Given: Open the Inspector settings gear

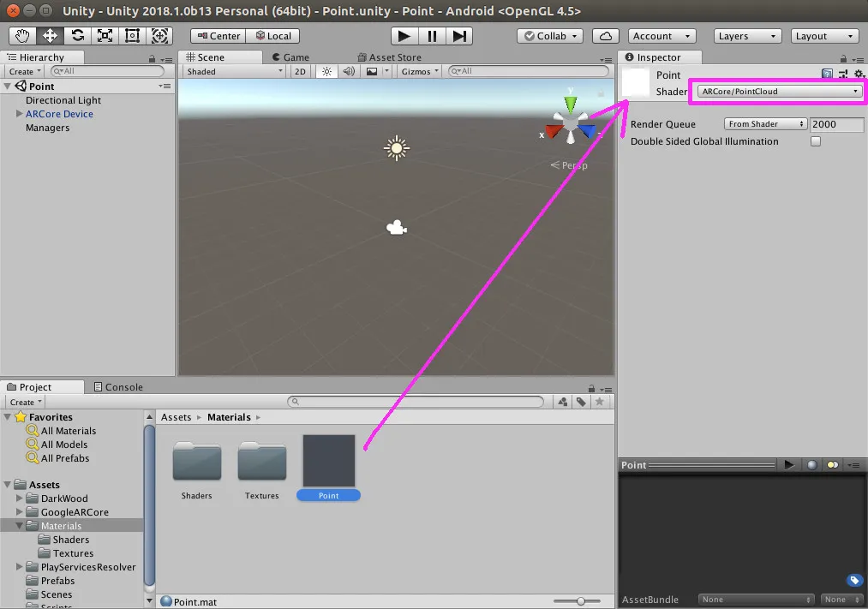Looking at the screenshot, I should point(859,75).
